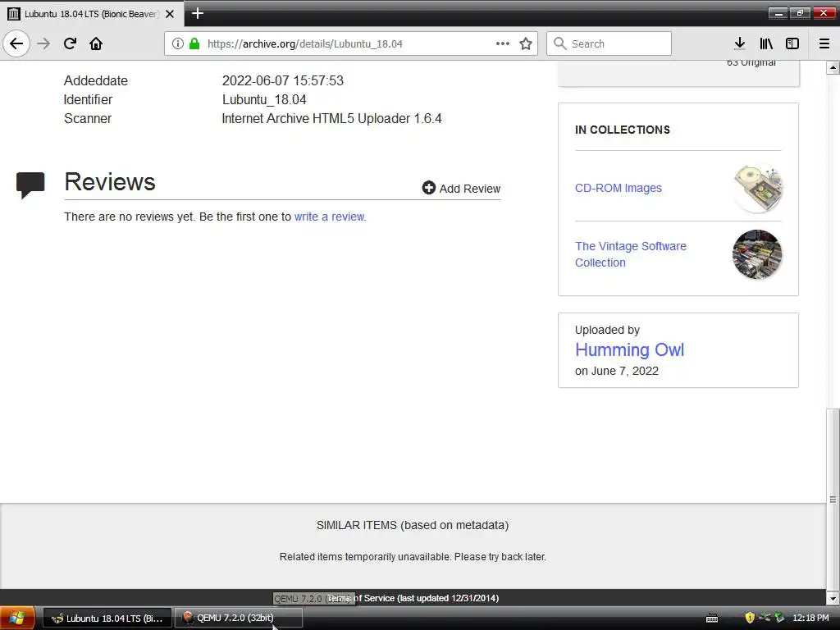
Task: Select the Lubuntu 18.04 LTS browser tab
Action: tap(92, 14)
